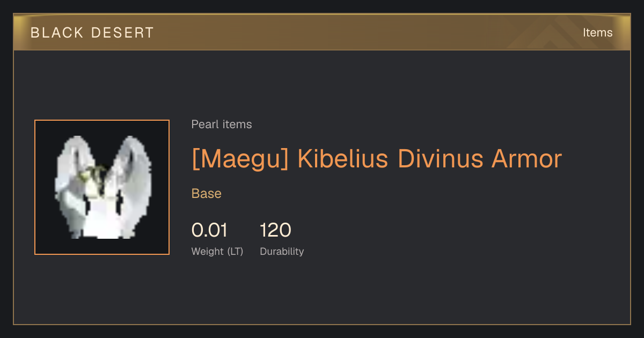Click the Weight (LT) label
Viewport: 644px width, 338px height.
point(217,251)
